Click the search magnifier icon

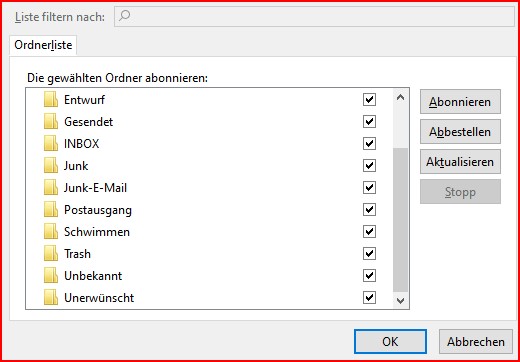pyautogui.click(x=125, y=15)
